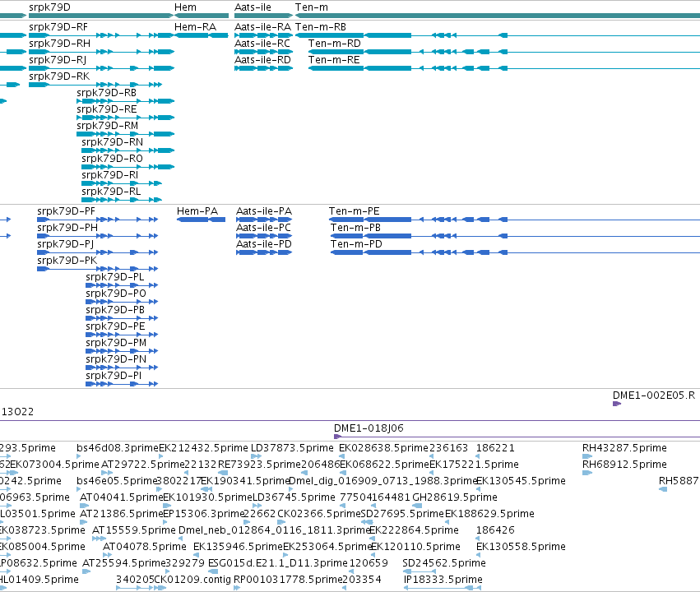Select the DME1-018J06 BAC label
The image size is (700, 592).
click(x=369, y=428)
